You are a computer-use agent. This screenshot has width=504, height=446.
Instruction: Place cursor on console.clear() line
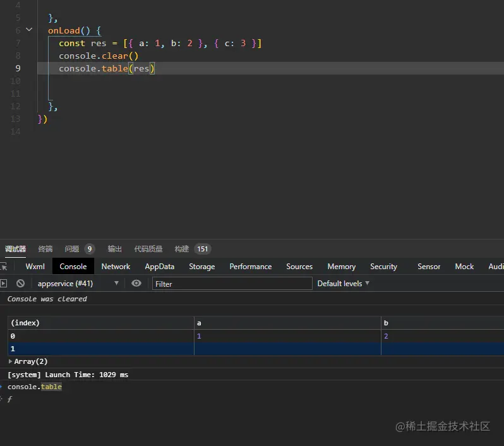[99, 56]
